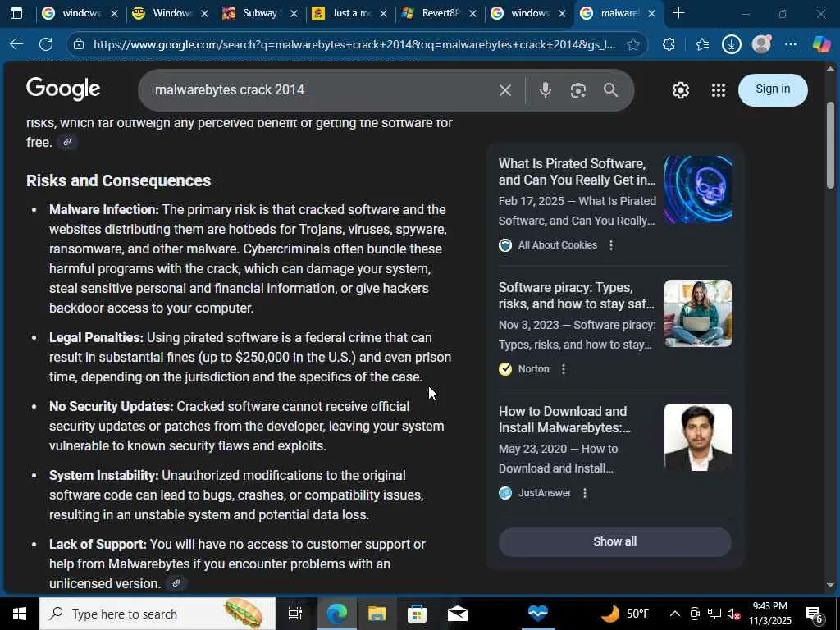Launch the Copilot icon in Edge
Image resolution: width=840 pixels, height=630 pixels.
(821, 44)
